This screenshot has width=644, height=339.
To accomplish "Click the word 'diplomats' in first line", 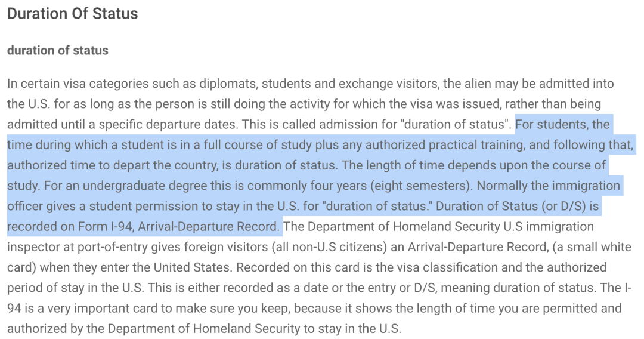I will point(228,84).
